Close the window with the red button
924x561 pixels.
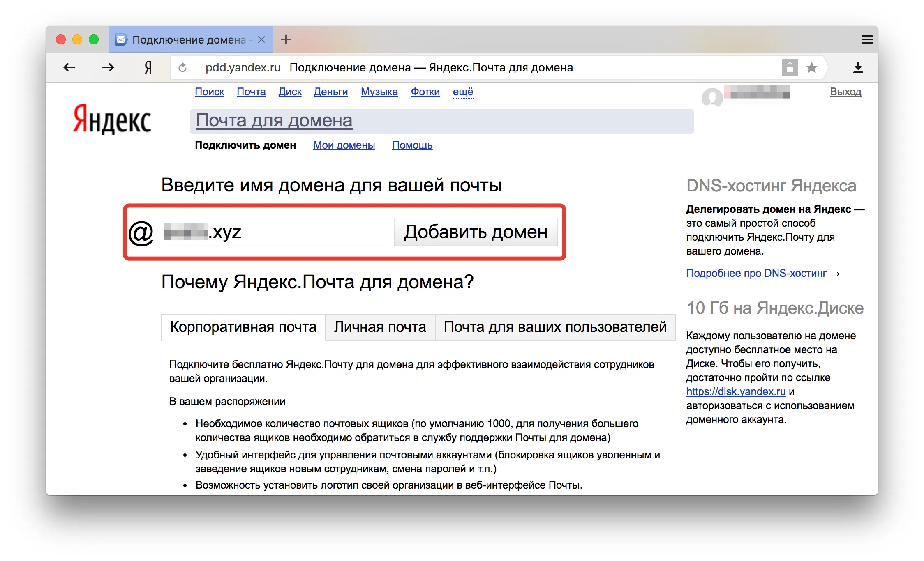click(61, 39)
